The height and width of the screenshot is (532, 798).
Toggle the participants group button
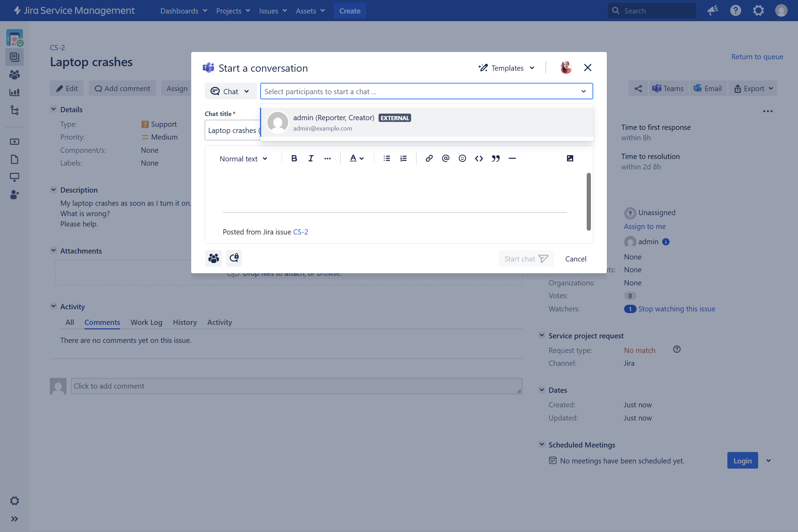tap(214, 258)
